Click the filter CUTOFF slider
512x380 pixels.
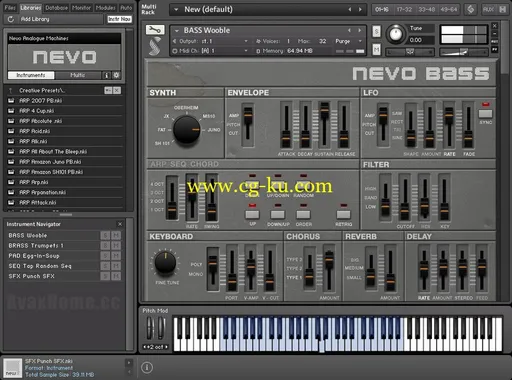pyautogui.click(x=405, y=212)
